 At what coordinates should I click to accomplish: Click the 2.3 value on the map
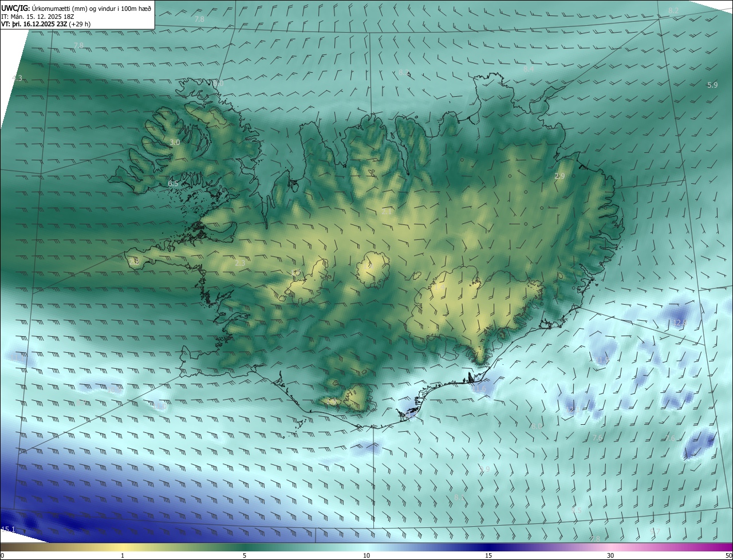(x=240, y=263)
